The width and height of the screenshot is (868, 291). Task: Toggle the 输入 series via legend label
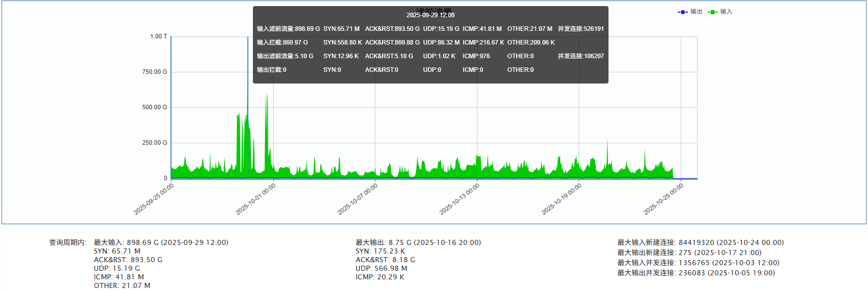[x=726, y=12]
